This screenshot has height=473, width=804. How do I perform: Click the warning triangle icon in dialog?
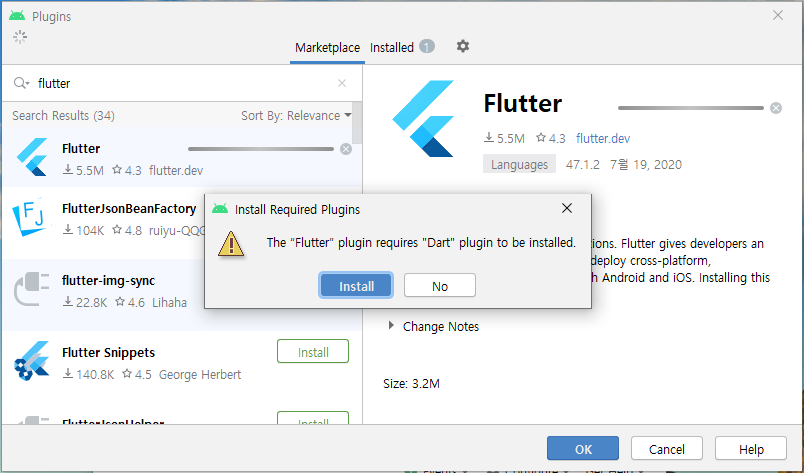[231, 244]
